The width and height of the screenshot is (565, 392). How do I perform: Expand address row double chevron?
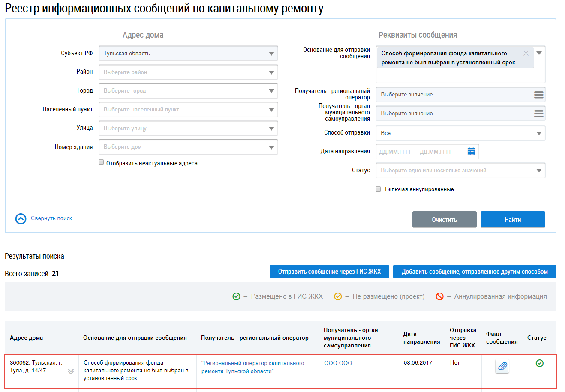click(x=71, y=371)
